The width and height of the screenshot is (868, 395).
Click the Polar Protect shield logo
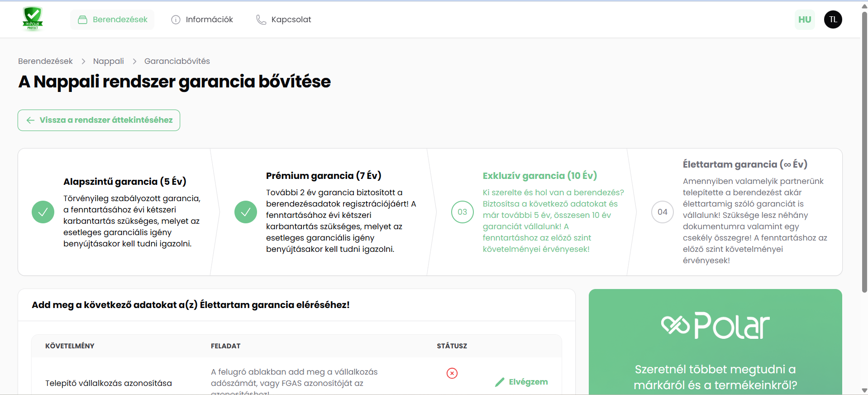tap(33, 19)
